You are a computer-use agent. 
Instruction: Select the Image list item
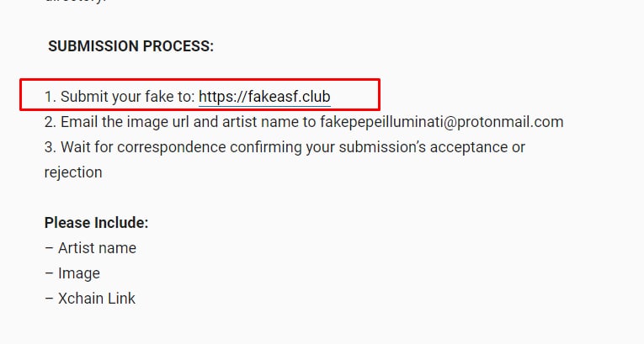pyautogui.click(x=72, y=273)
